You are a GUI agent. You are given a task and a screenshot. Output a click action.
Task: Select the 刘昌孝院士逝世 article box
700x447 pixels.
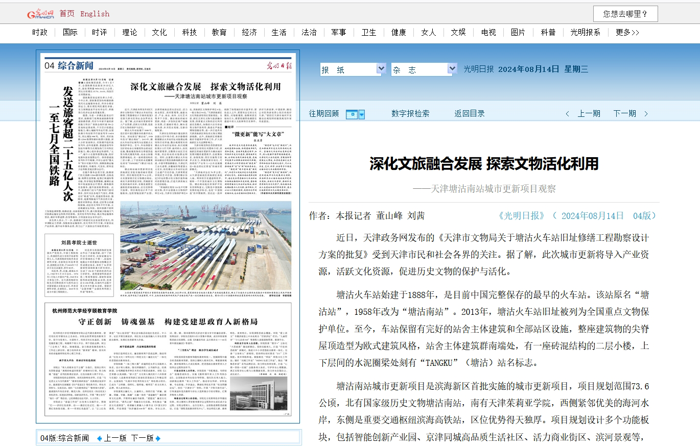[x=79, y=265]
